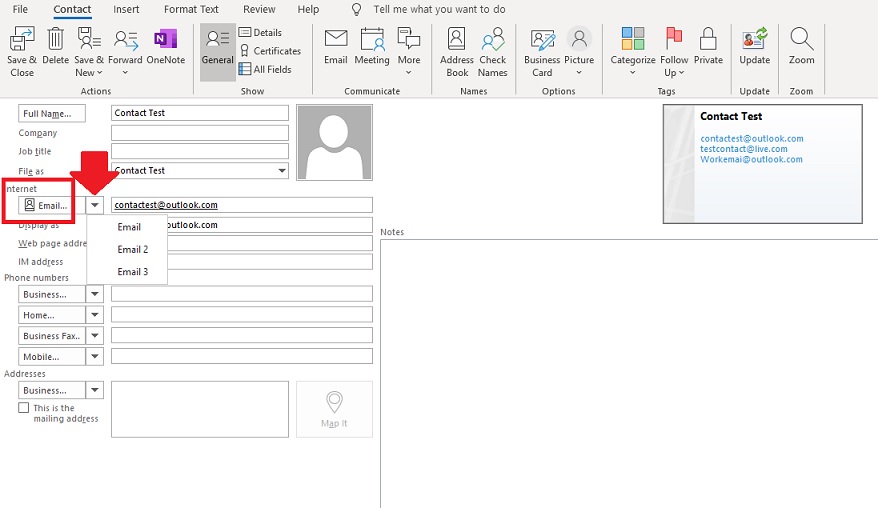Show contact Details view
The image size is (878, 508).
point(260,32)
